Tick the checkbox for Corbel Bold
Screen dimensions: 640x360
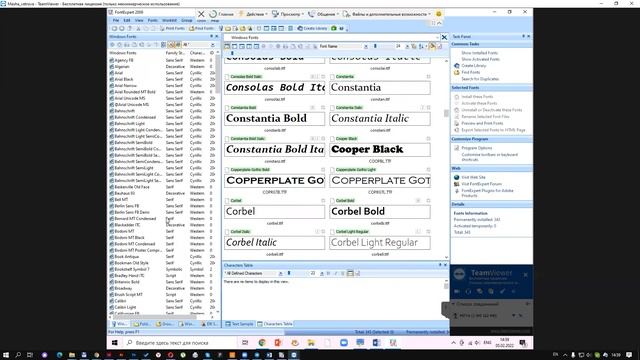tap(332, 201)
